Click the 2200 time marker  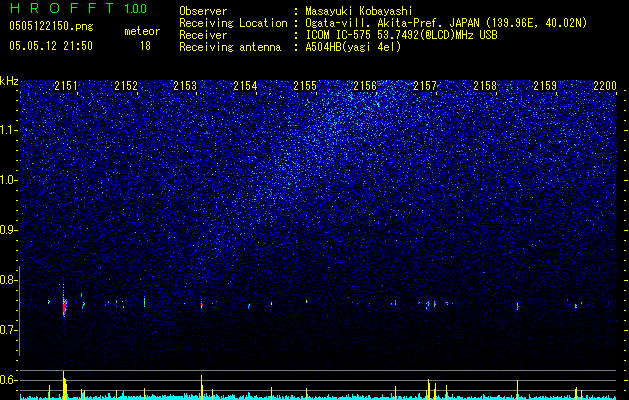coord(605,86)
